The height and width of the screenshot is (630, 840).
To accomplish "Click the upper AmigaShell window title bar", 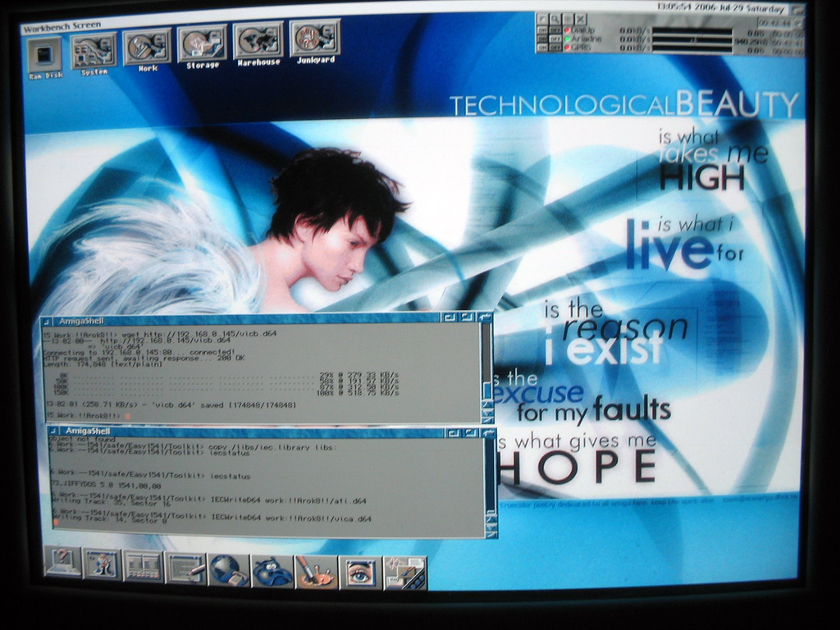I will [x=246, y=318].
